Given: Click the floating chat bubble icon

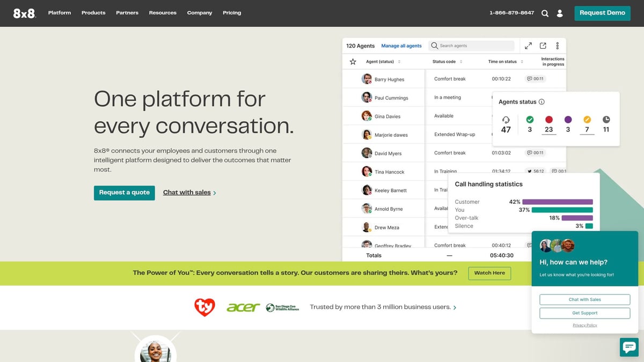Looking at the screenshot, I should [x=628, y=347].
